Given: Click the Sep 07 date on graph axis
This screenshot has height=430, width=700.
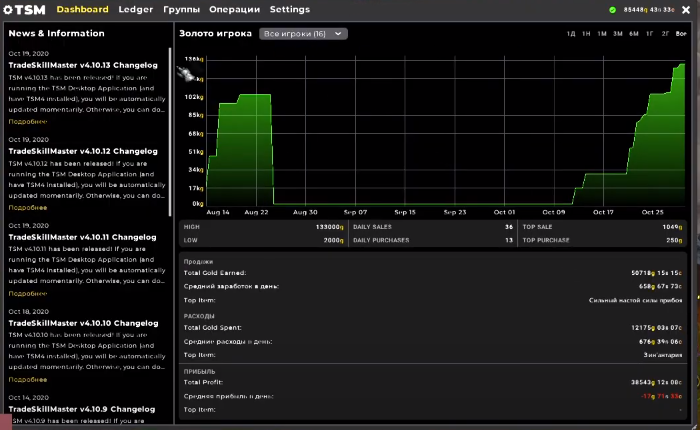Looking at the screenshot, I should pos(355,212).
